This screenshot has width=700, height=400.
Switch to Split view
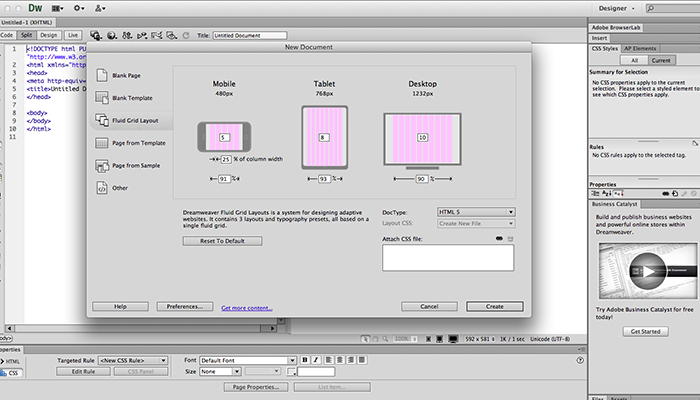coord(26,35)
